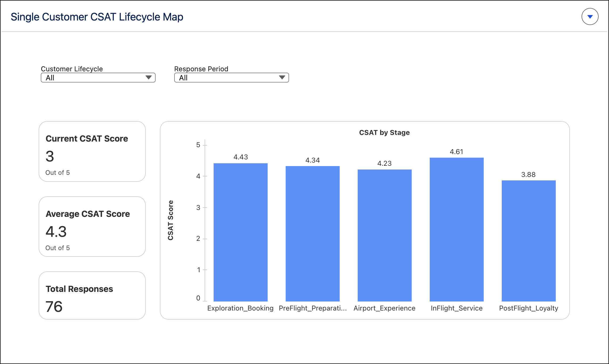Click the Exploration_Booking axis label

pos(240,308)
